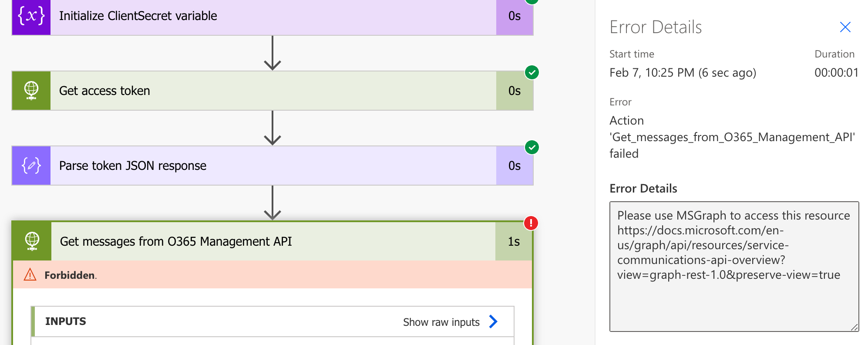Click the 1s duration on Get messages action
This screenshot has width=868, height=345.
[514, 241]
